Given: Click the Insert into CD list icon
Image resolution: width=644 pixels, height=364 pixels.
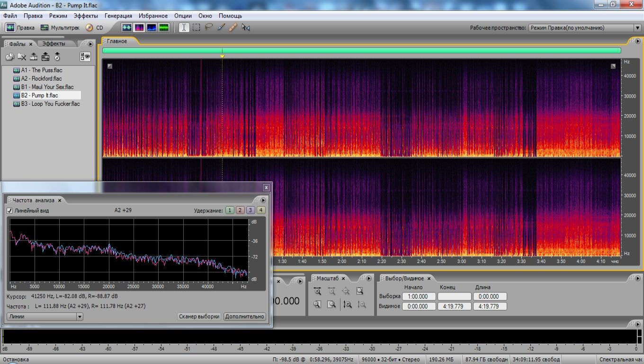Looking at the screenshot, I should coord(57,57).
